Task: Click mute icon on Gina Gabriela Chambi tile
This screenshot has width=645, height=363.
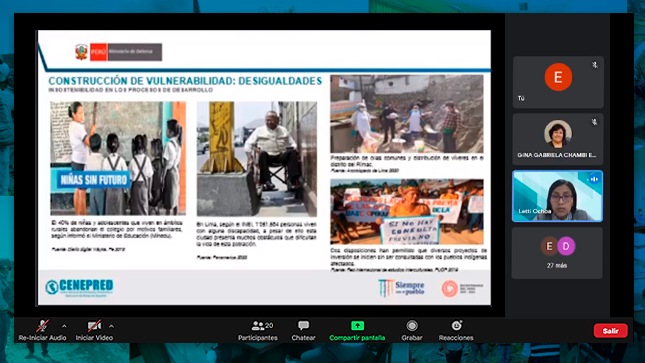Action: (594, 122)
